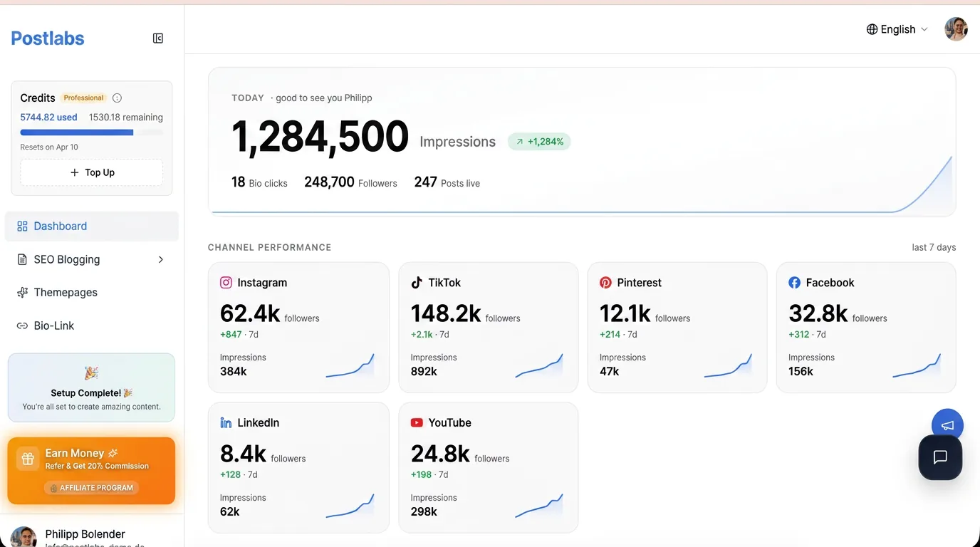Click the gift icon in Earn Money banner
Viewport: 980px width, 547px height.
[x=28, y=459]
